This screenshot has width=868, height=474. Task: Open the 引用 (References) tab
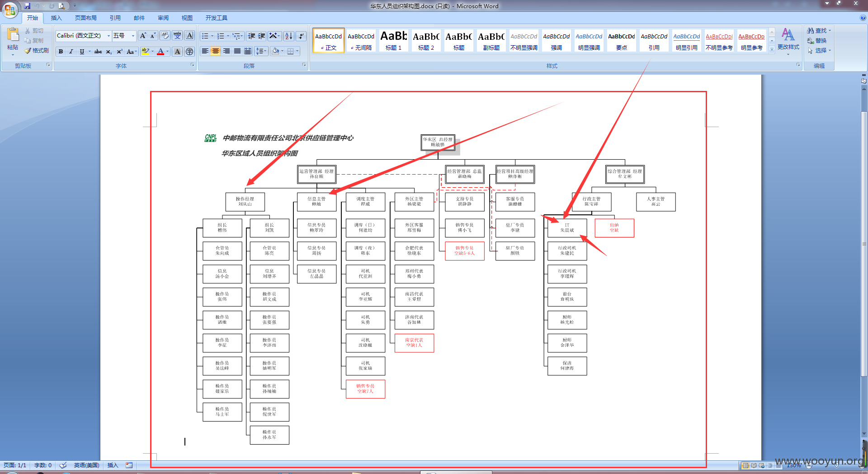pyautogui.click(x=115, y=18)
